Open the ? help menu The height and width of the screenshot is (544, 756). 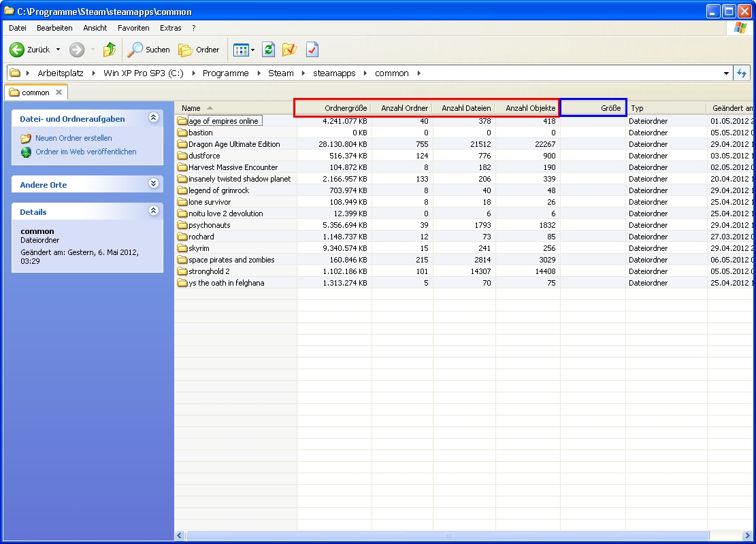tap(194, 28)
